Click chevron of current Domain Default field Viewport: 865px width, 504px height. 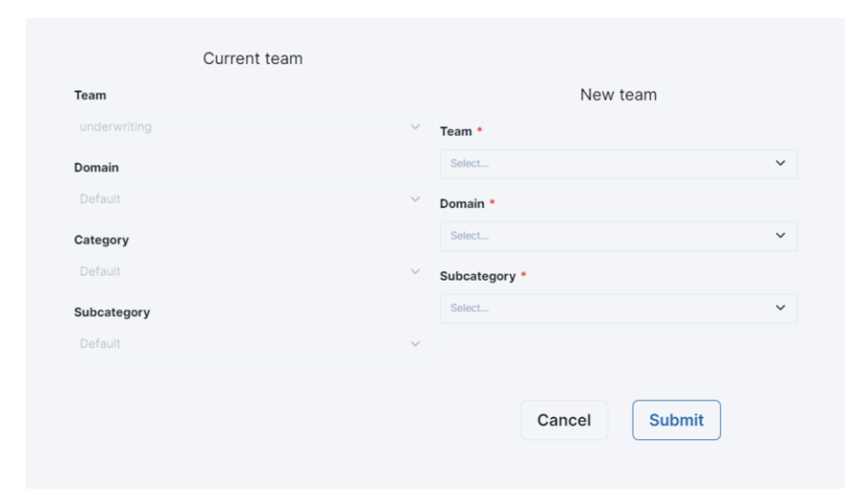point(414,199)
